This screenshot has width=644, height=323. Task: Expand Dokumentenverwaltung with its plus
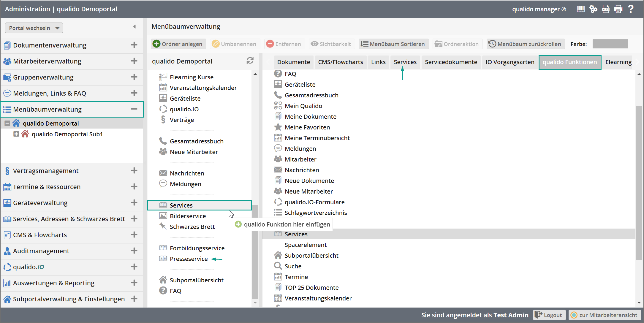pos(134,45)
